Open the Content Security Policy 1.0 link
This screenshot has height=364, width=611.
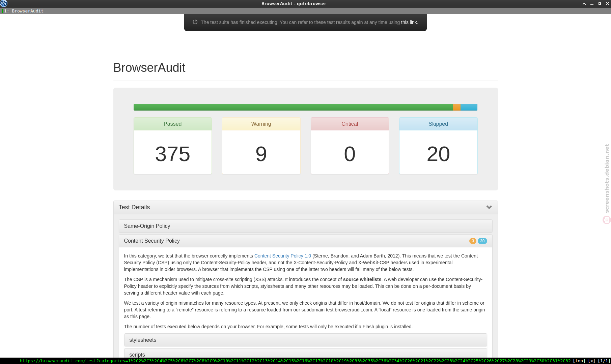click(283, 256)
